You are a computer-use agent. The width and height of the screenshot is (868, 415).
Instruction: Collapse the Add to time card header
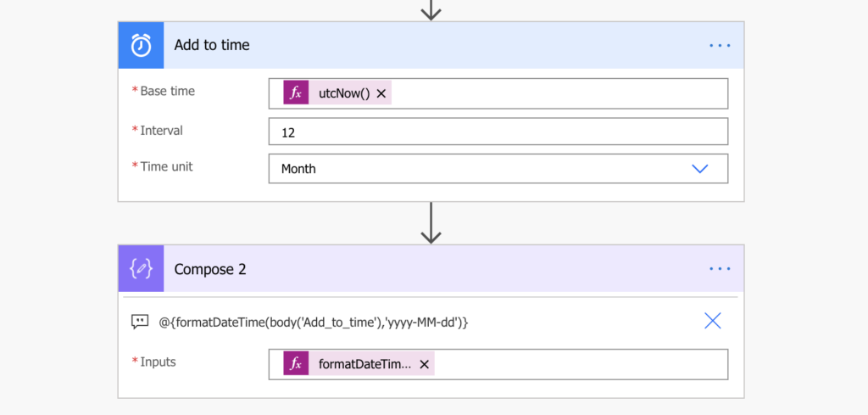point(431,46)
